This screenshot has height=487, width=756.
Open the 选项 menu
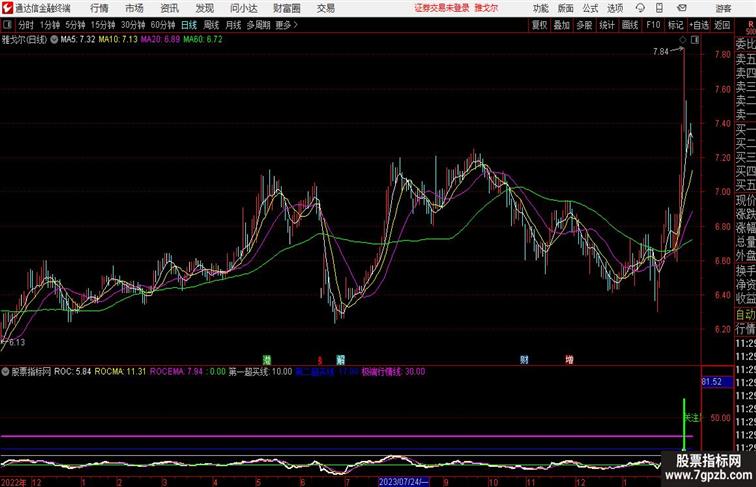(615, 8)
